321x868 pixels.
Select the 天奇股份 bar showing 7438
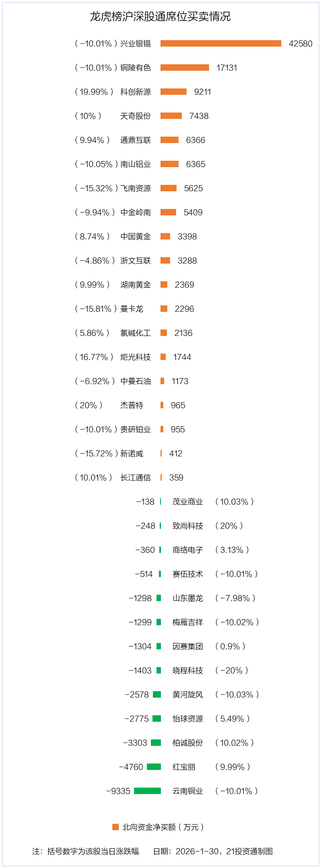coord(171,116)
